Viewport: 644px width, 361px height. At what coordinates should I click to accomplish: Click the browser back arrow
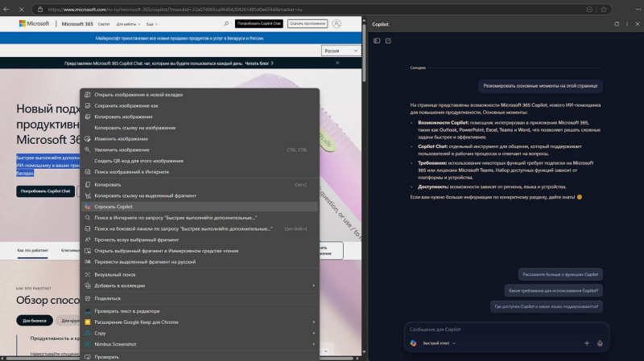6,9
